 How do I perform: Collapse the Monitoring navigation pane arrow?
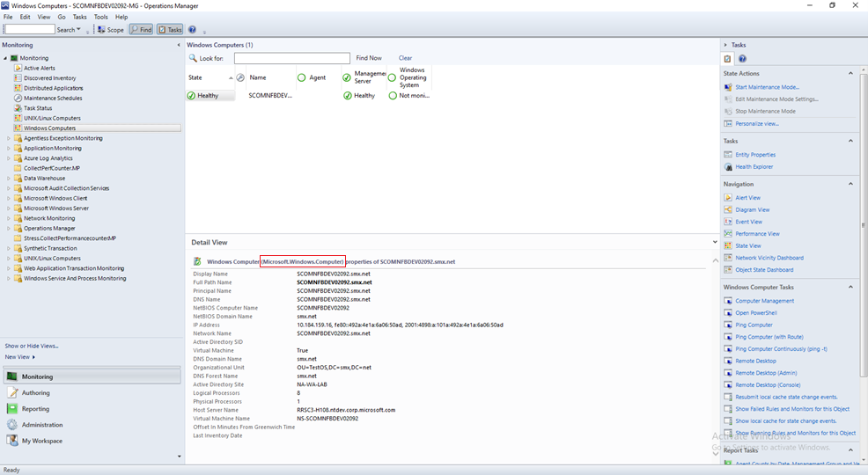pyautogui.click(x=178, y=46)
